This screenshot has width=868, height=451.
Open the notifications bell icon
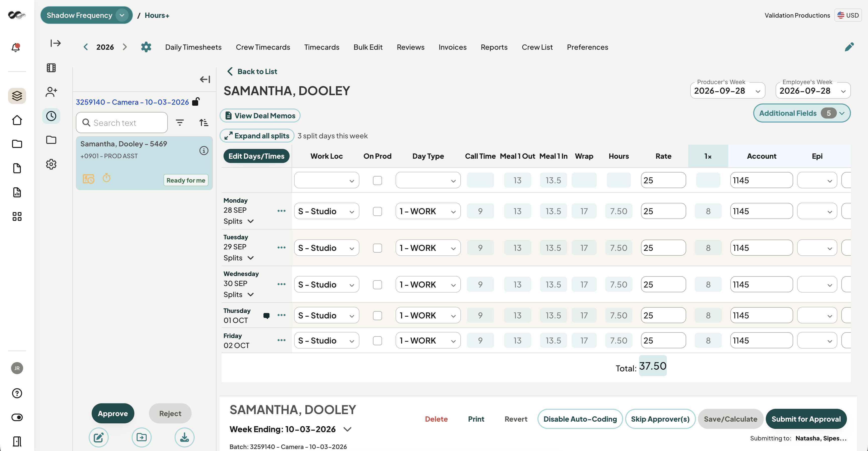pyautogui.click(x=16, y=47)
